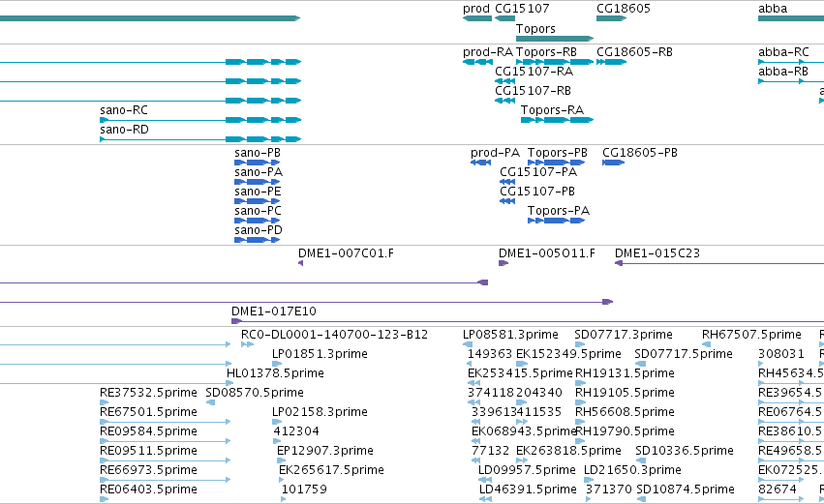Select the abba-RC transcript
Screen dimensions: 824x504
791,62
